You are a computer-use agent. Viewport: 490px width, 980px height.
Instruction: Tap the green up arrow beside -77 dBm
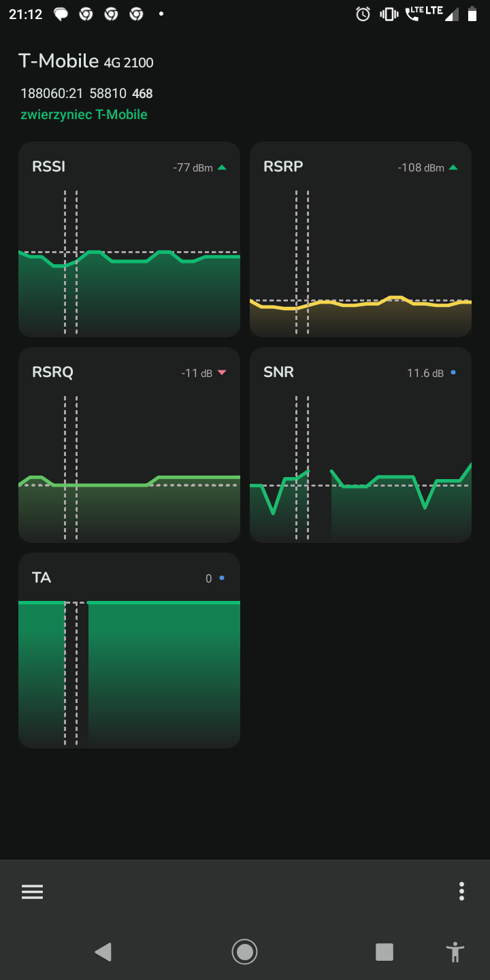tap(222, 167)
